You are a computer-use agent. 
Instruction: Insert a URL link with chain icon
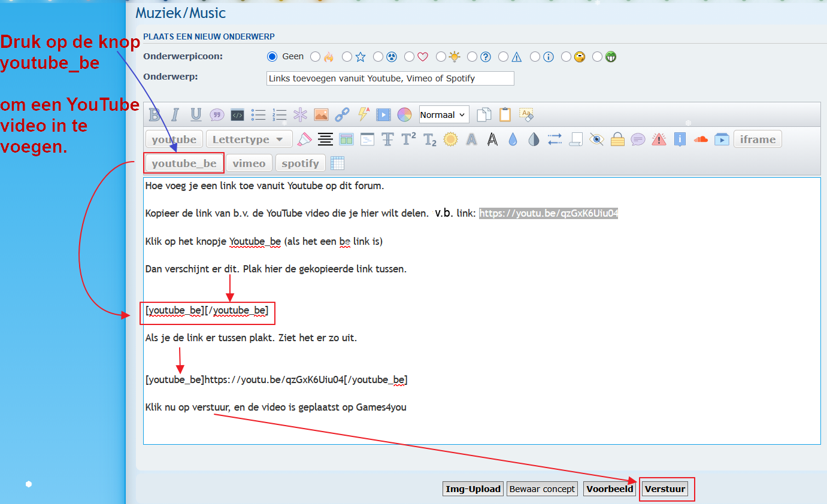point(342,114)
